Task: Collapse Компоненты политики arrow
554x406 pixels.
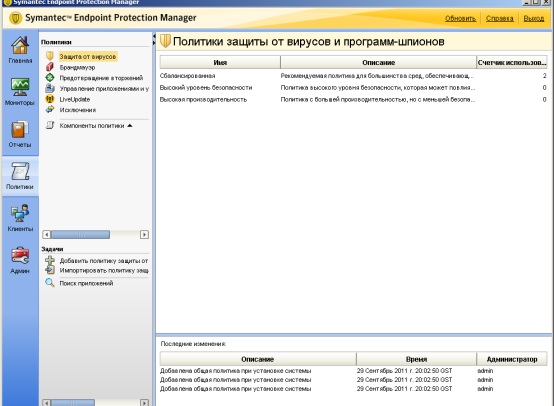Action: (130, 125)
